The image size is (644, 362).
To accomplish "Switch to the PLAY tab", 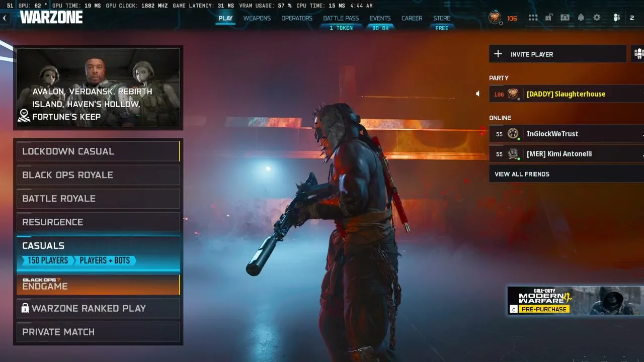I will pyautogui.click(x=225, y=18).
